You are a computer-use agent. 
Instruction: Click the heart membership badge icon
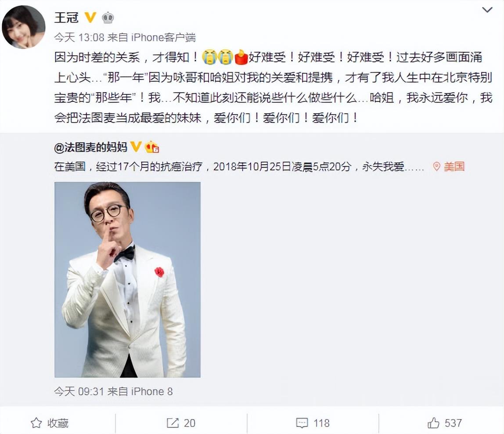[x=152, y=147]
